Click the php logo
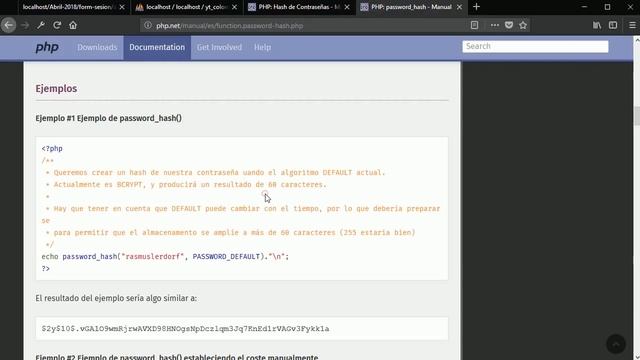 click(x=47, y=47)
